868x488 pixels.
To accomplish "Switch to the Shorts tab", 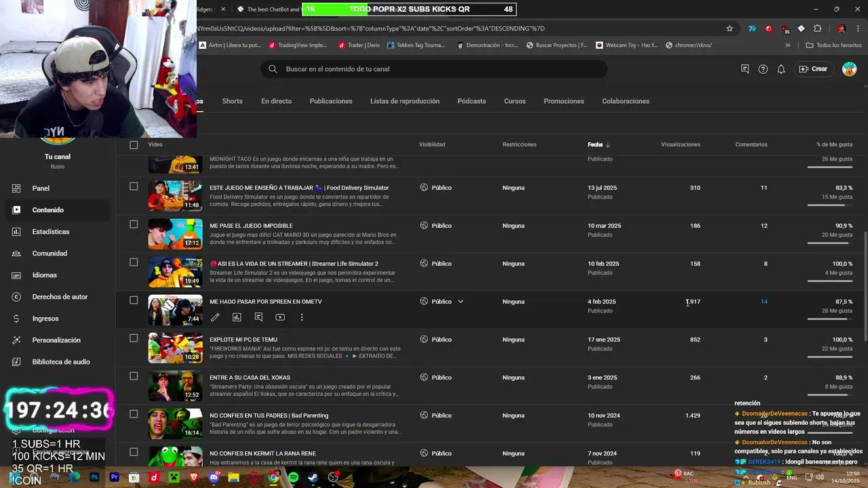I will click(232, 101).
